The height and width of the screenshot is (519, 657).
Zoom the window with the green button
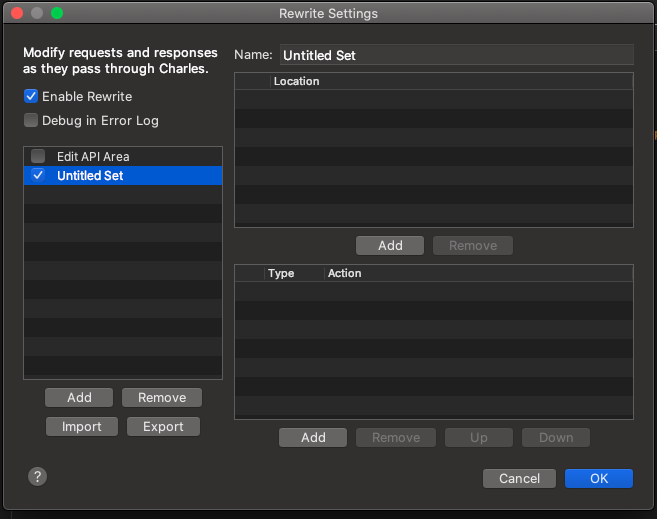[x=57, y=13]
